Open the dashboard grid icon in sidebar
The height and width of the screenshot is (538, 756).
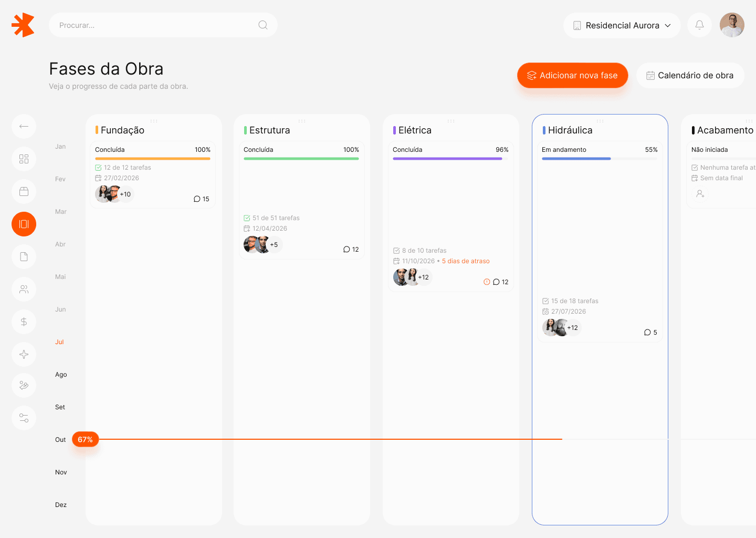point(24,159)
